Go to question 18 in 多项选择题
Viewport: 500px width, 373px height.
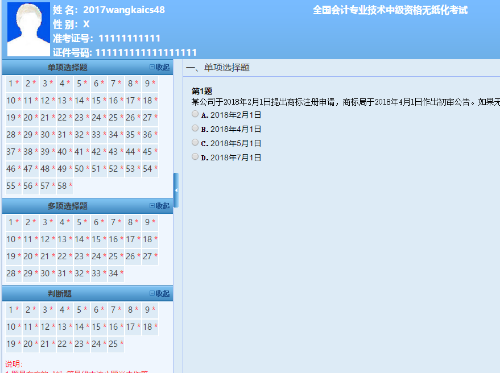pos(150,239)
